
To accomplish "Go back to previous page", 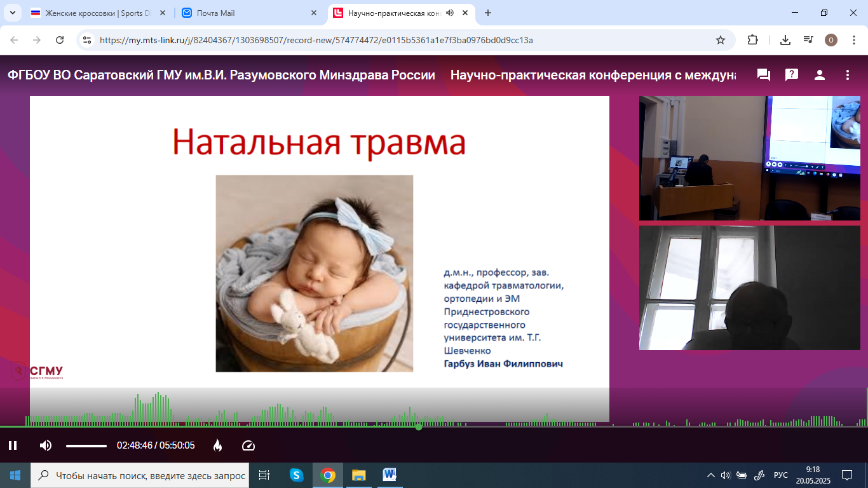I will click(x=14, y=40).
